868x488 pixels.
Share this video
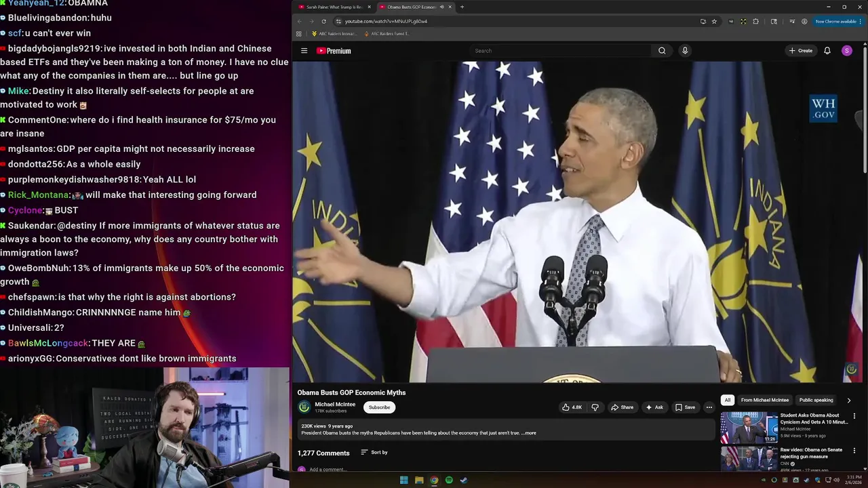tap(622, 407)
